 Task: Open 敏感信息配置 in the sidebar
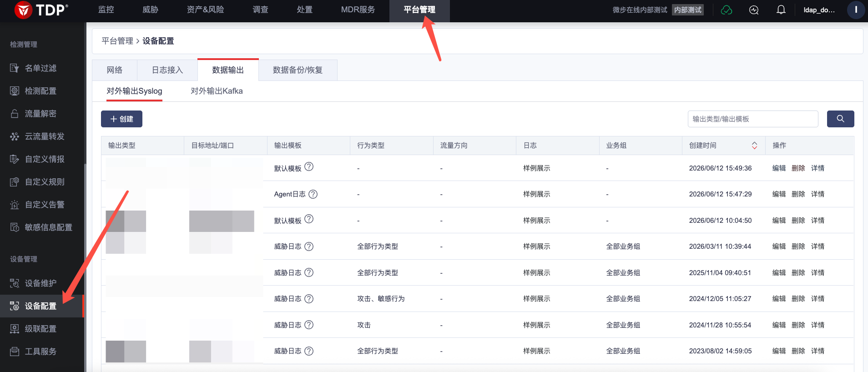coord(48,227)
